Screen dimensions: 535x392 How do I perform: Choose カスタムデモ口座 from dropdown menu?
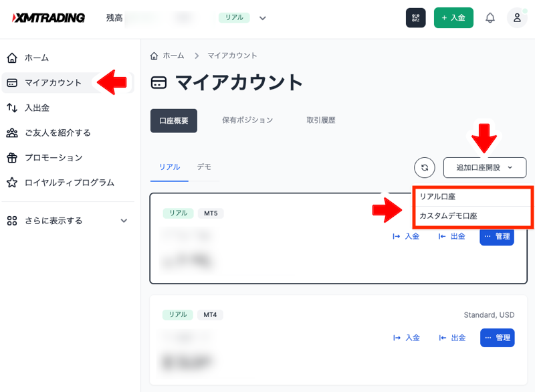(473, 216)
